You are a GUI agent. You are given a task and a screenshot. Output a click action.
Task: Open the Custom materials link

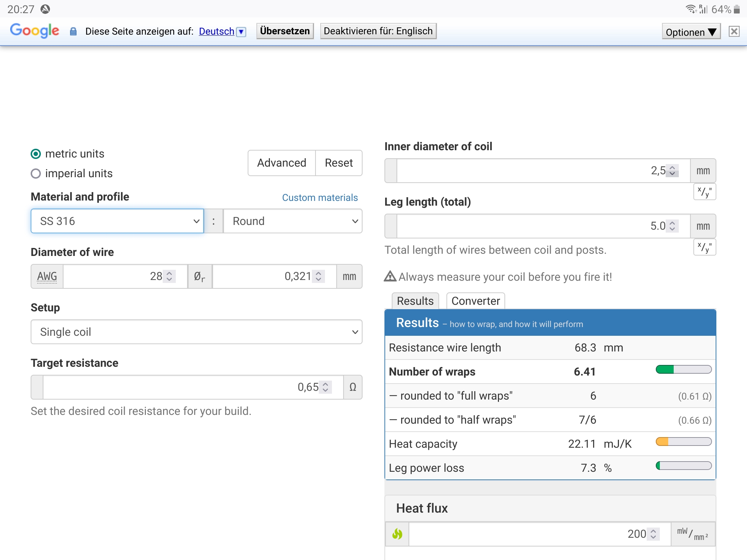pyautogui.click(x=320, y=198)
